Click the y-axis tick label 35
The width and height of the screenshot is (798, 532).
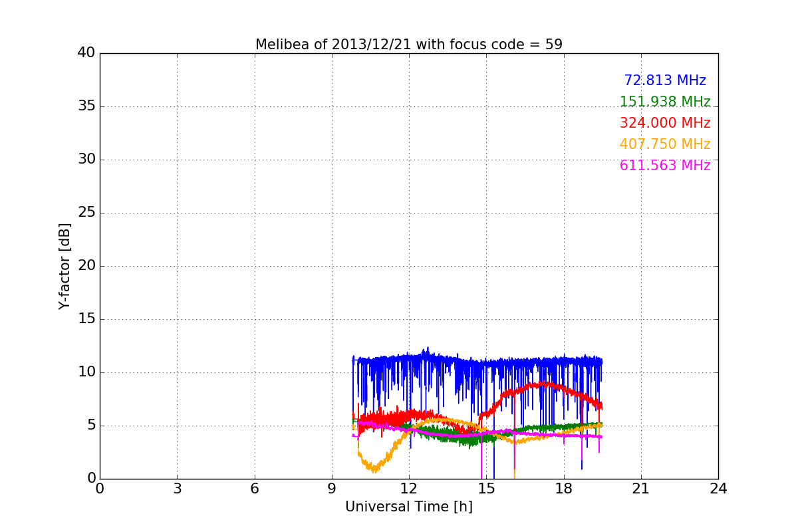pyautogui.click(x=86, y=106)
